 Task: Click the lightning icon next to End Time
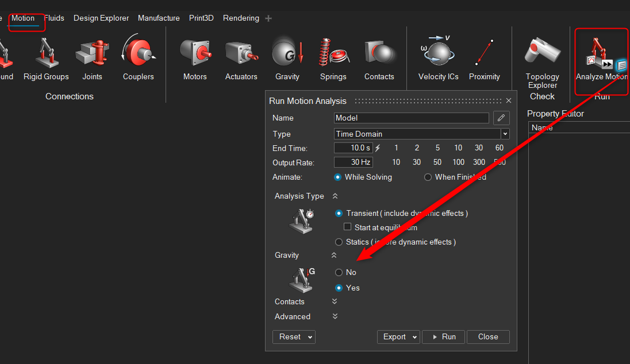pos(378,148)
